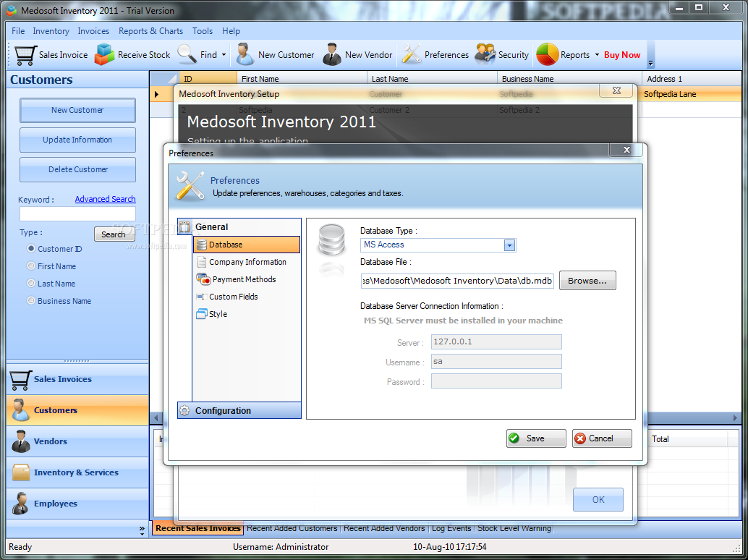Open the Tools menu

pos(203,31)
